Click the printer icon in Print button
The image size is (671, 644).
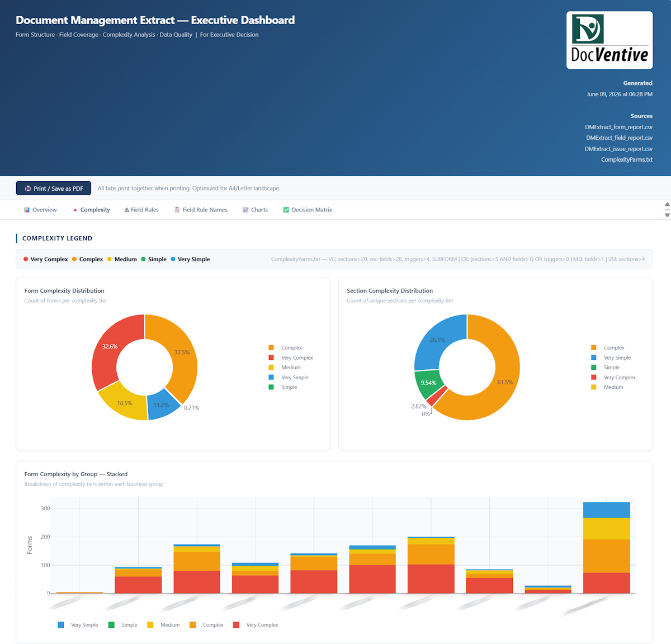pos(28,189)
